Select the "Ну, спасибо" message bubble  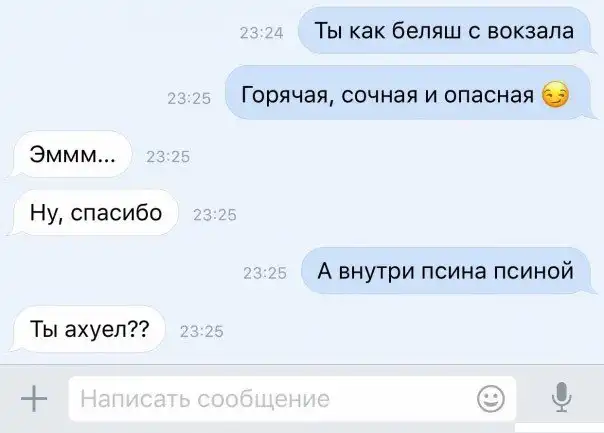coord(96,212)
